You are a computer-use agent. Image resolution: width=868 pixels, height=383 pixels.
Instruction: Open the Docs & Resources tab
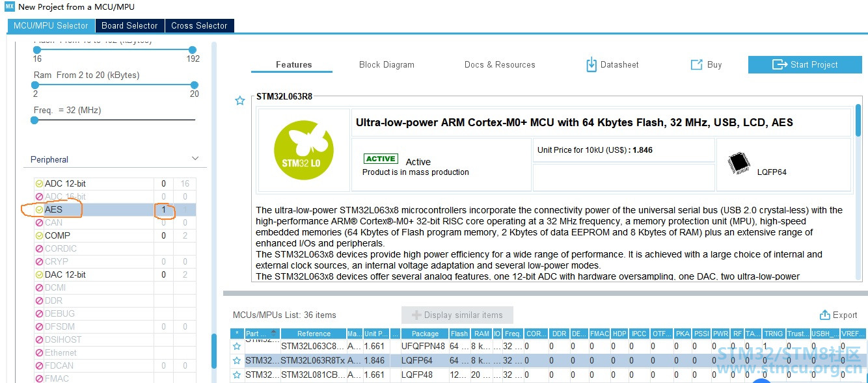[500, 64]
